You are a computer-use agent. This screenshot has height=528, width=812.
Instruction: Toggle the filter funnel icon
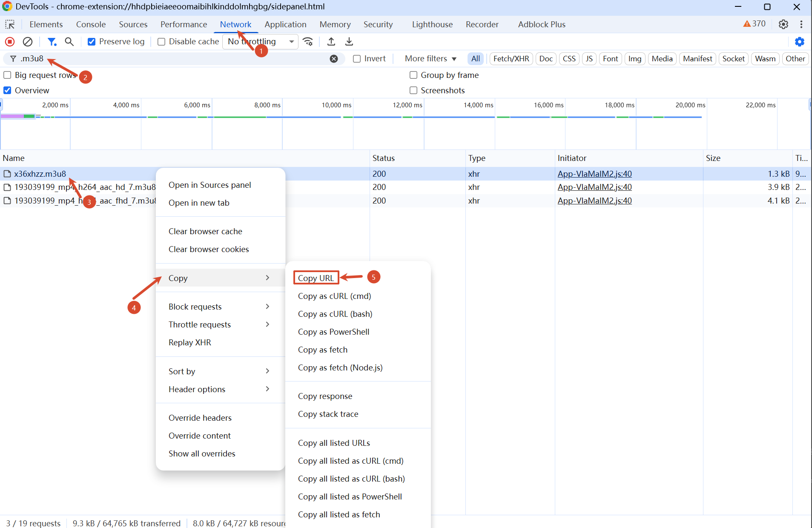[x=52, y=42]
